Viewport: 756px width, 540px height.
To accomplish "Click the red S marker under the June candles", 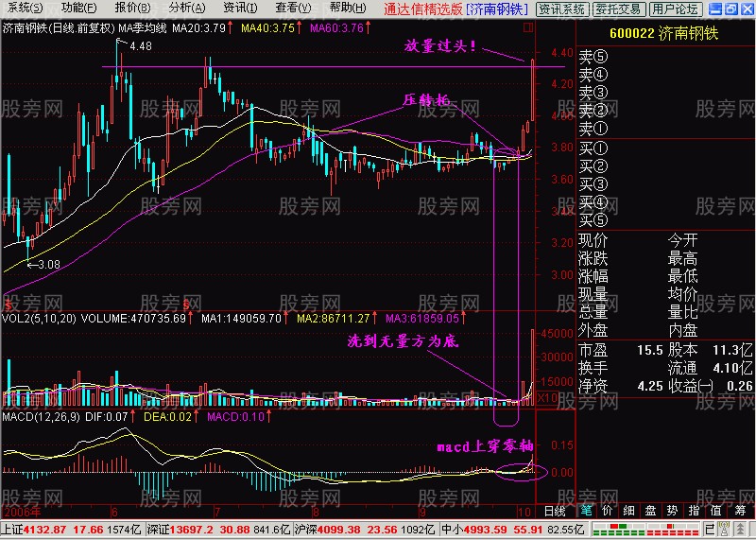I will click(x=185, y=305).
